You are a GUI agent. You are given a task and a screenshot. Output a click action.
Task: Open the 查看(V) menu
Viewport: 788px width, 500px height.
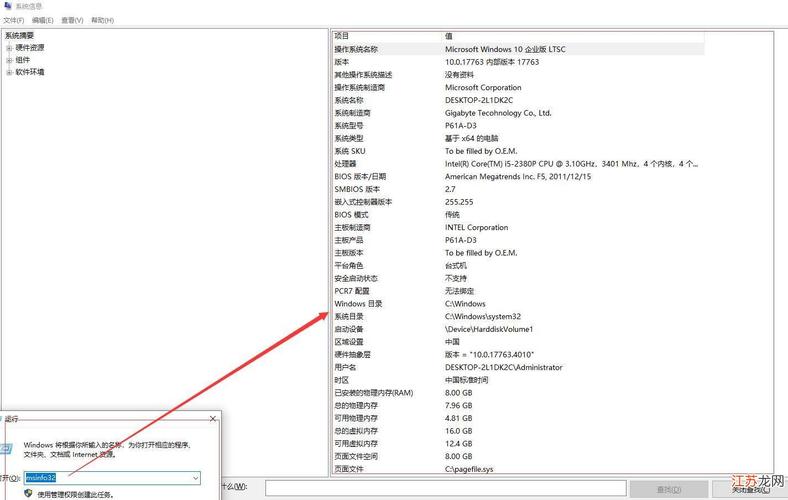click(x=72, y=20)
